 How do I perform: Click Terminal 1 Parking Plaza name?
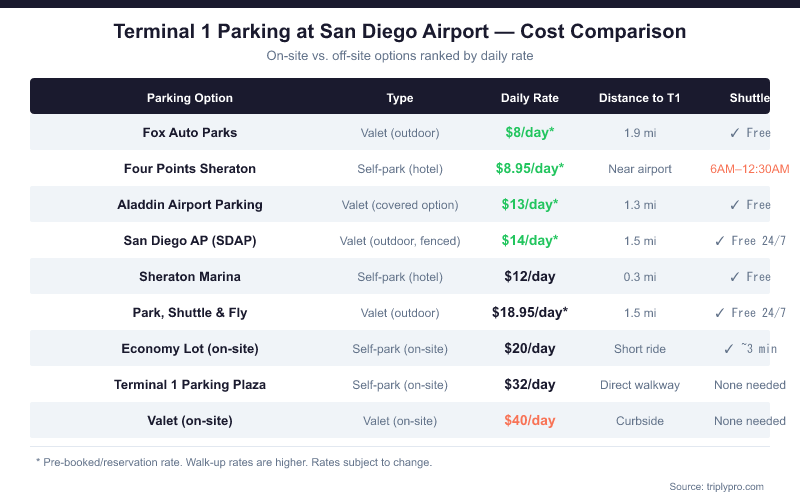(x=190, y=384)
